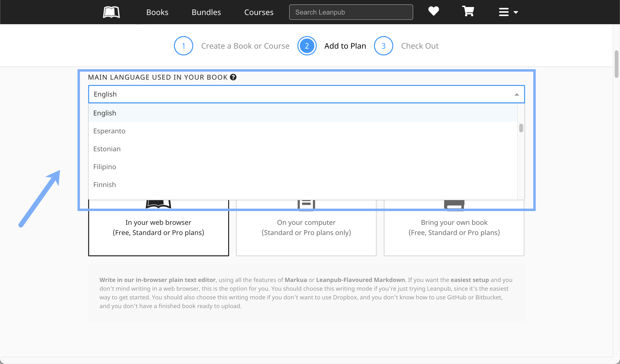Screen dimensions: 620x364
Task: Click the language list scrollbar thumb
Action: tap(521, 128)
